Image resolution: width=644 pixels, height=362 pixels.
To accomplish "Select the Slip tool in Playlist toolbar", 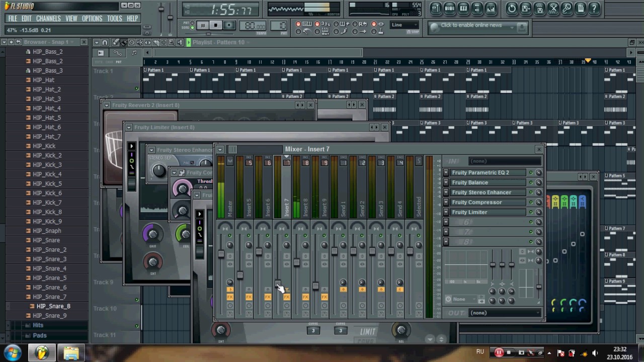I will pos(148,42).
